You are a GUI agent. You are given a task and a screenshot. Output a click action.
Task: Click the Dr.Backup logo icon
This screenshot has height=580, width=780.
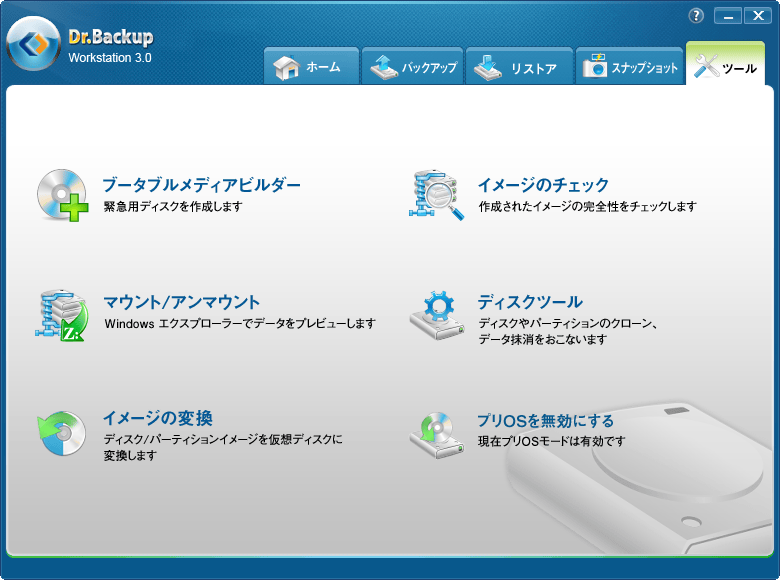point(33,43)
